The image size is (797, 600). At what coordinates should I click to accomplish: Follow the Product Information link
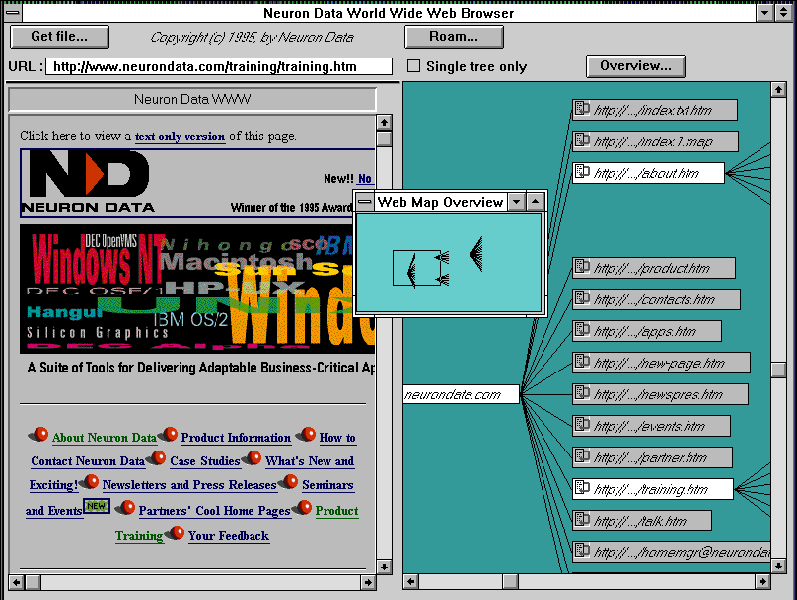[x=236, y=438]
